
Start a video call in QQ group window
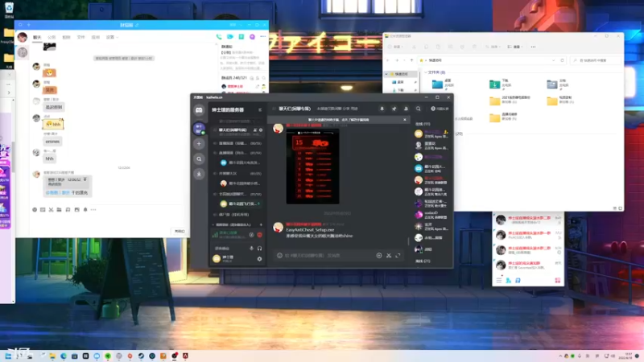230,37
